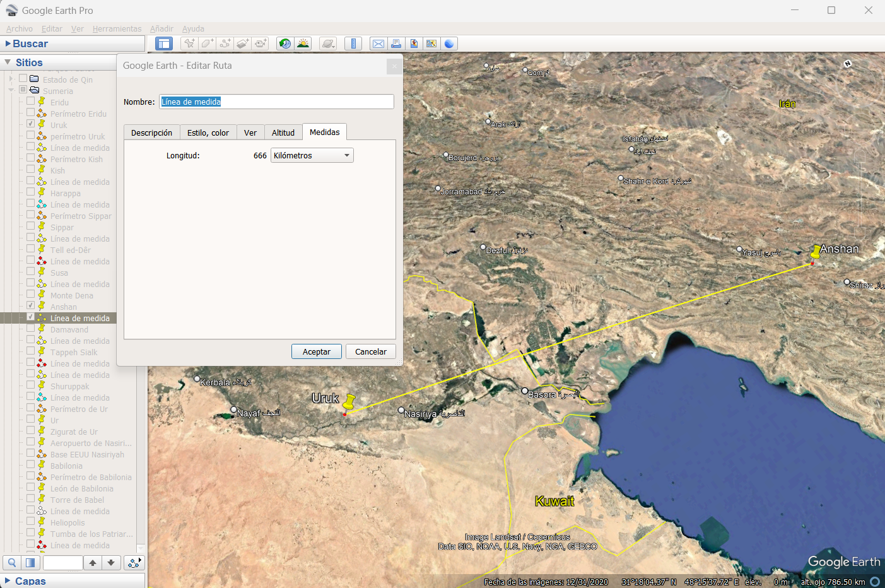Click the Aceptar button
The width and height of the screenshot is (885, 588).
[316, 352]
